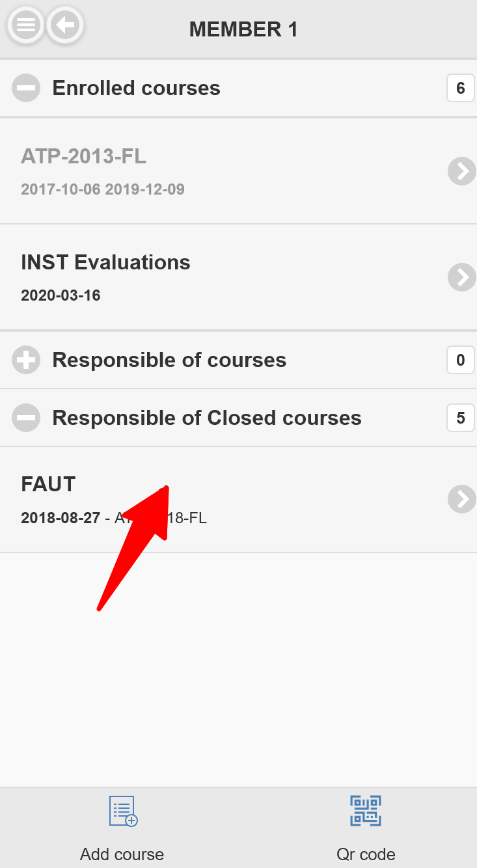Click the FAUT row chevron arrow
Viewport: 477px width, 868px height.
(x=461, y=499)
